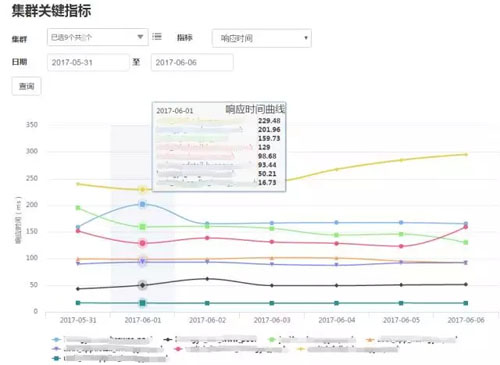Click the end date field 2017-06-06
Screen dimensions: 500x365
[x=192, y=62]
